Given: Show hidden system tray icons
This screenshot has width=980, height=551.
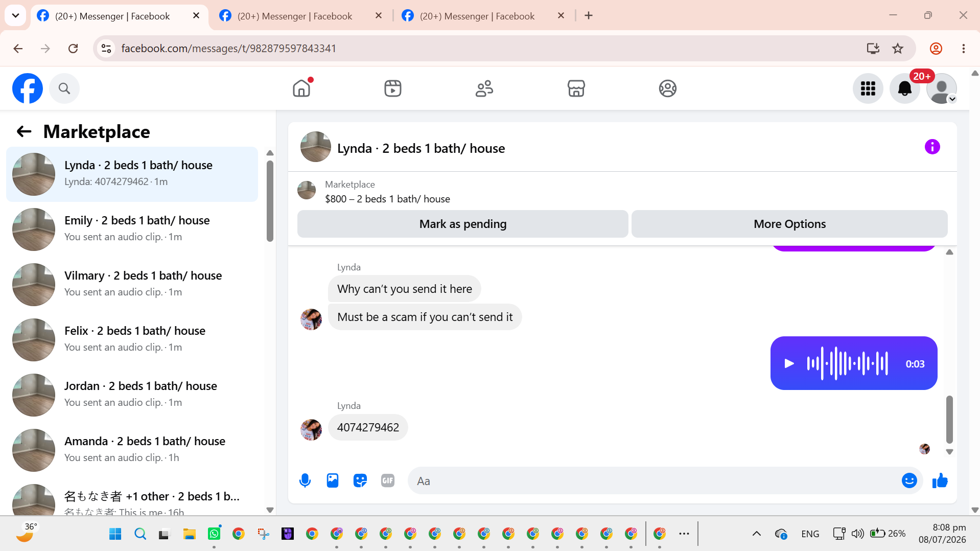Looking at the screenshot, I should coord(756,534).
